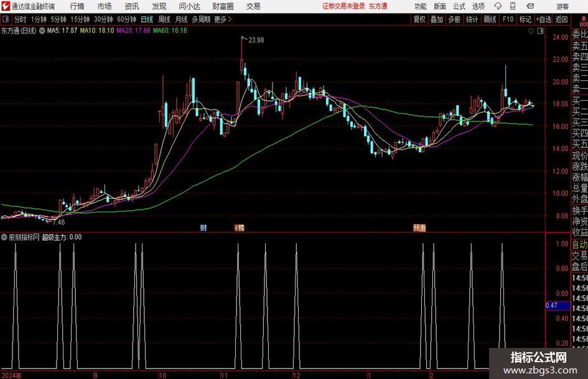Switch to 分时 chart period
This screenshot has height=379, width=588.
point(21,19)
